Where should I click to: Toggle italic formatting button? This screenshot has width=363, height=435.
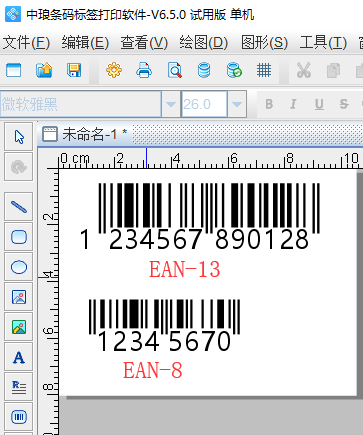coord(293,104)
